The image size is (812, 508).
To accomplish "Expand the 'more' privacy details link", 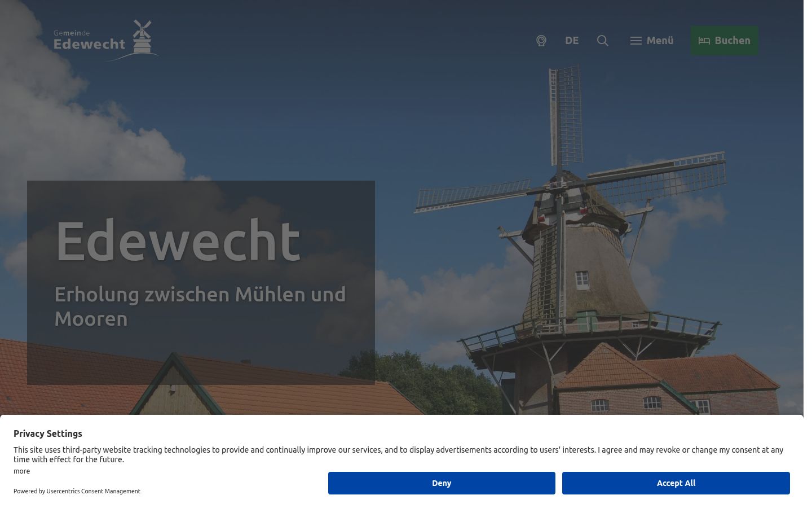I will 22,471.
